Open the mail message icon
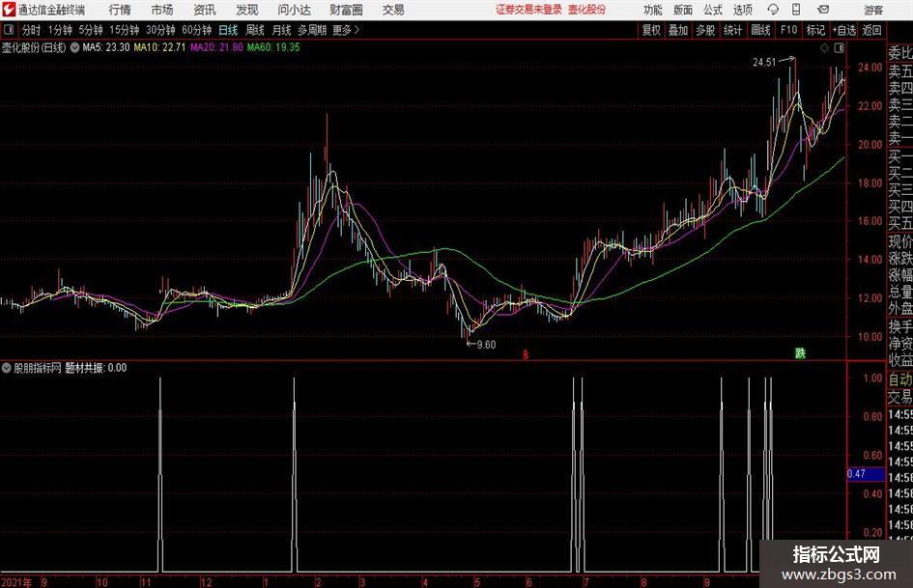Screen dimensions: 913x588 pos(823,10)
